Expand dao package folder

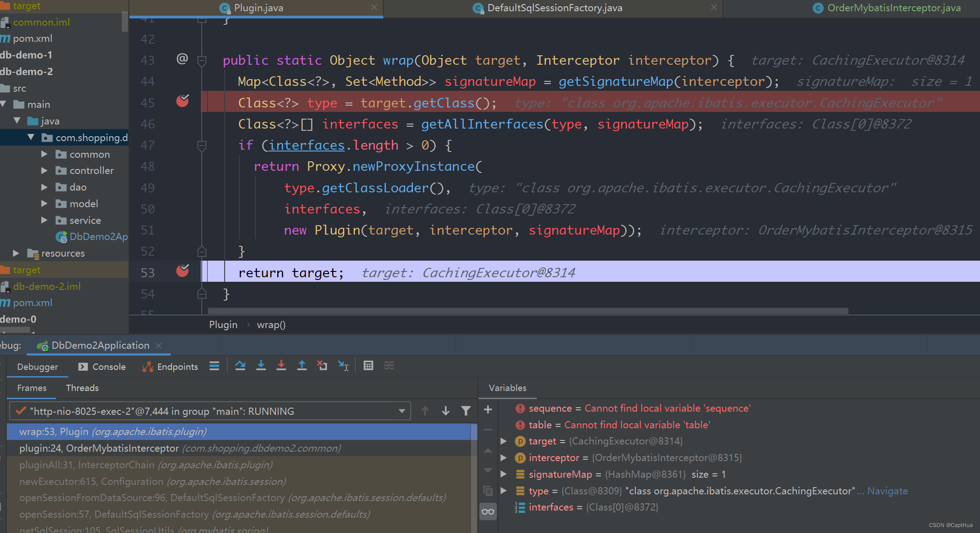pos(44,187)
